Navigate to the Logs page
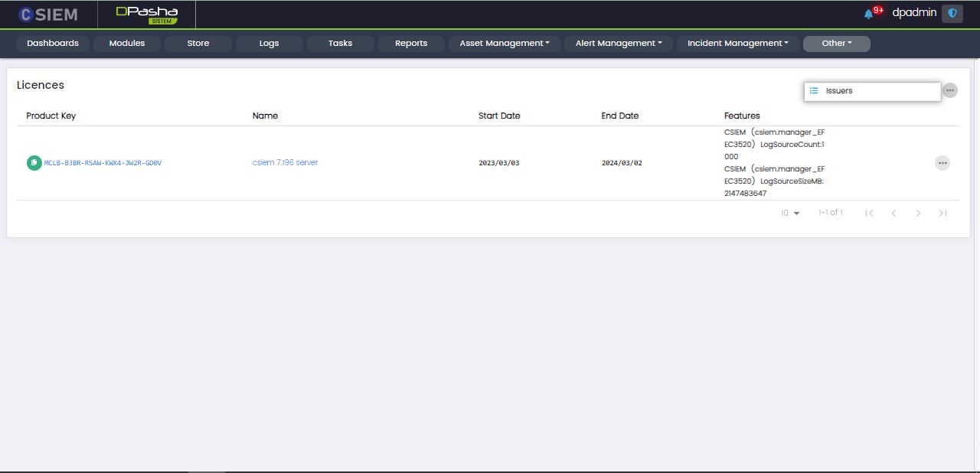This screenshot has width=980, height=473. [x=269, y=44]
